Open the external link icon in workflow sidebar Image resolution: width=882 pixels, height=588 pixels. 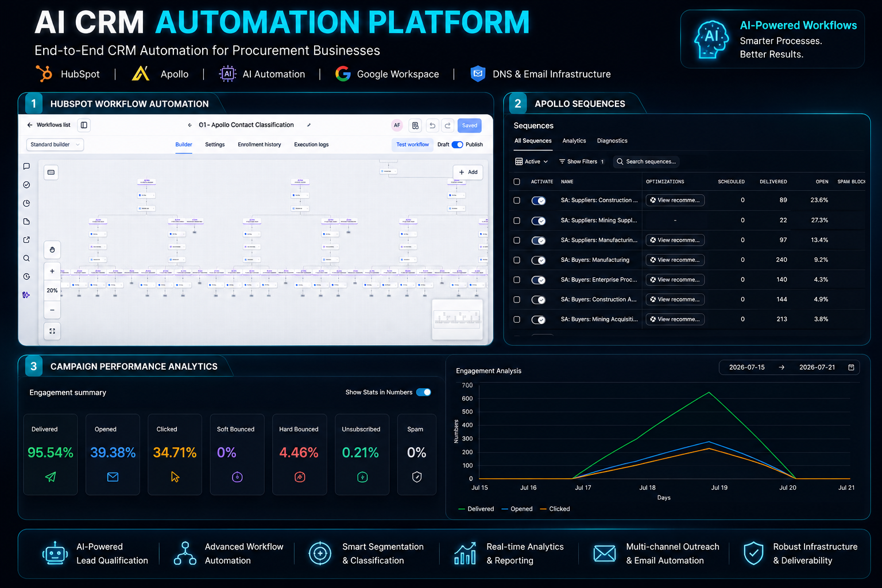pyautogui.click(x=26, y=240)
